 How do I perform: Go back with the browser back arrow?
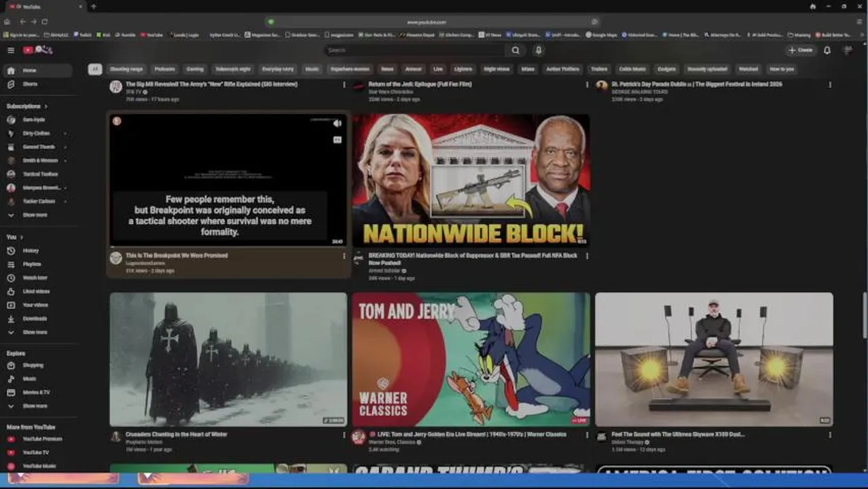[x=22, y=22]
